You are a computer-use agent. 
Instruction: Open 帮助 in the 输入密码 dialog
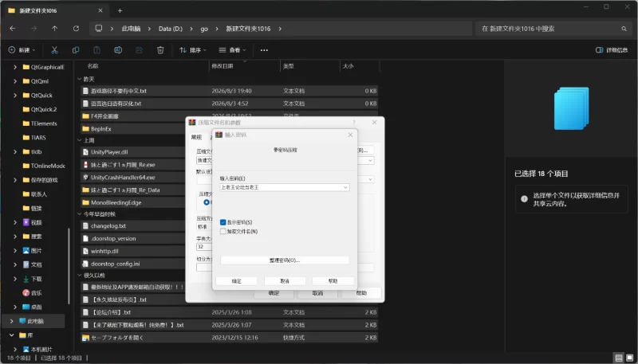(x=333, y=281)
